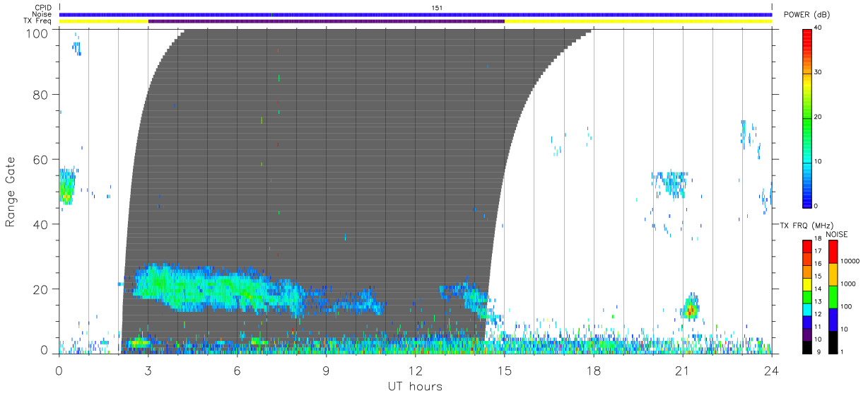This screenshot has width=868, height=401.
Task: Click the NOISE legend title
Action: coord(837,234)
